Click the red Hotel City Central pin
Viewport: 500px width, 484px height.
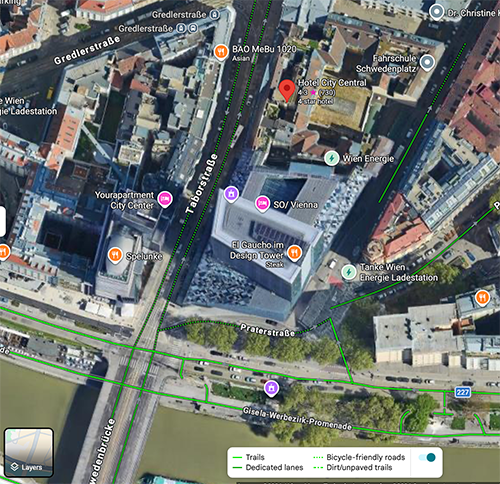[287, 90]
